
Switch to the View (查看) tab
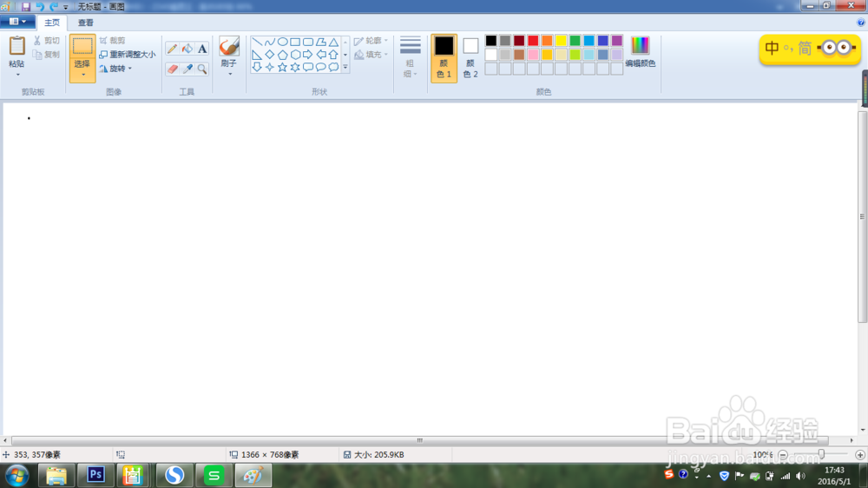[86, 23]
